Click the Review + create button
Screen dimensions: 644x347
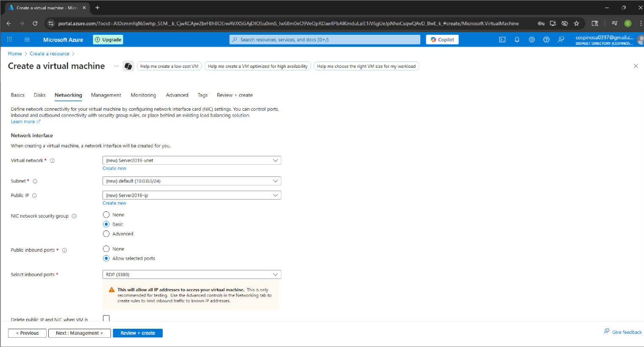138,333
